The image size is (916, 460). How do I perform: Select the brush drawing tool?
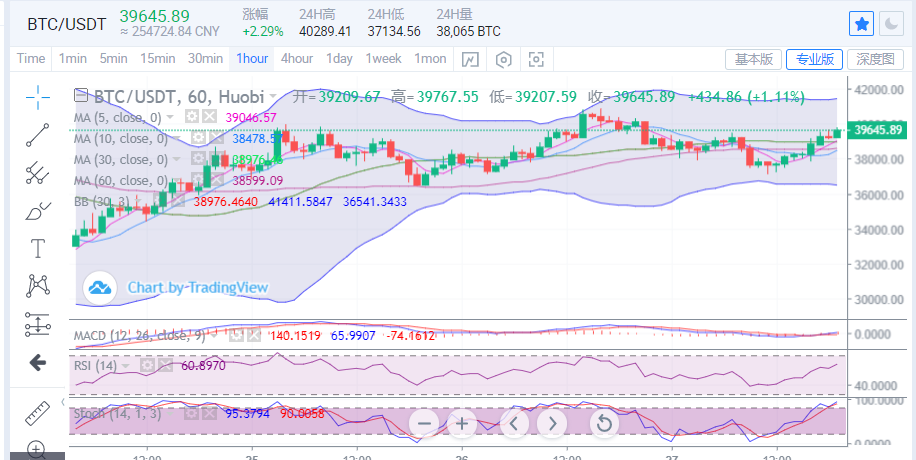coord(38,210)
